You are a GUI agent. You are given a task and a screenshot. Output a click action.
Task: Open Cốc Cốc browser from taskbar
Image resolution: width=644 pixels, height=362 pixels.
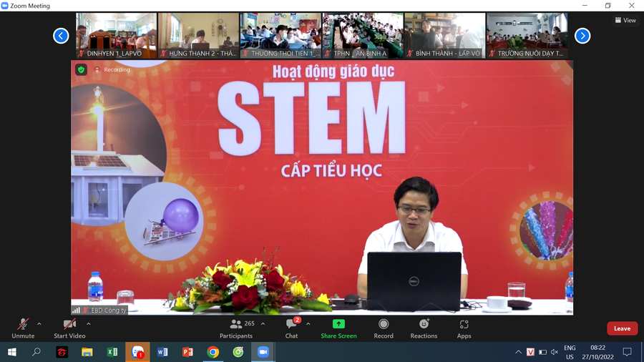(x=238, y=352)
